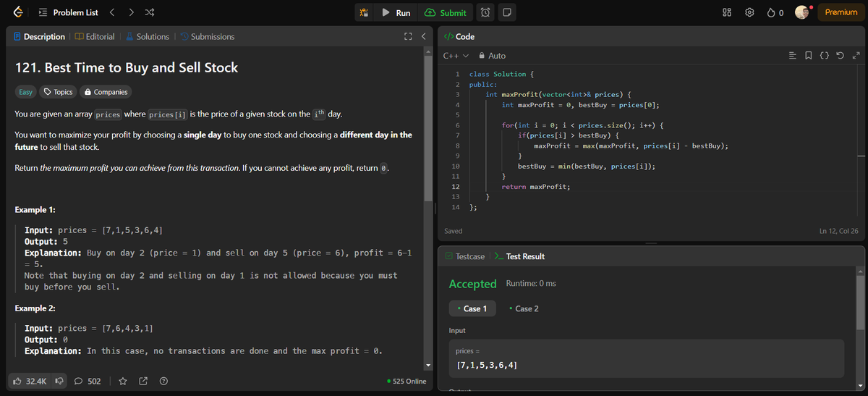Image resolution: width=868 pixels, height=396 pixels.
Task: Click the 'Example 1:' heading
Action: click(x=35, y=210)
